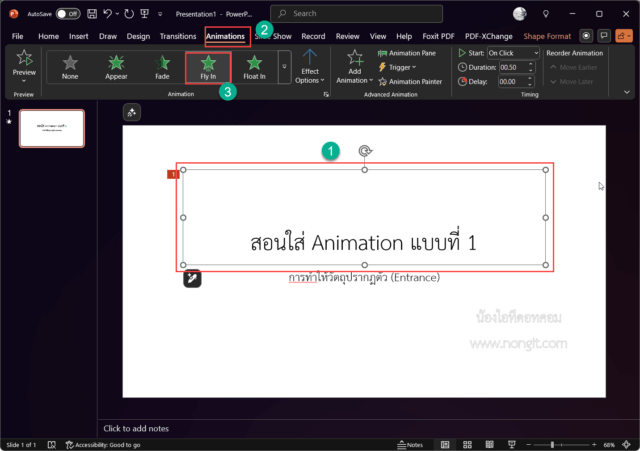Screen dimensions: 640x451
Task: Toggle the Notes button in the status bar
Action: pos(410,445)
